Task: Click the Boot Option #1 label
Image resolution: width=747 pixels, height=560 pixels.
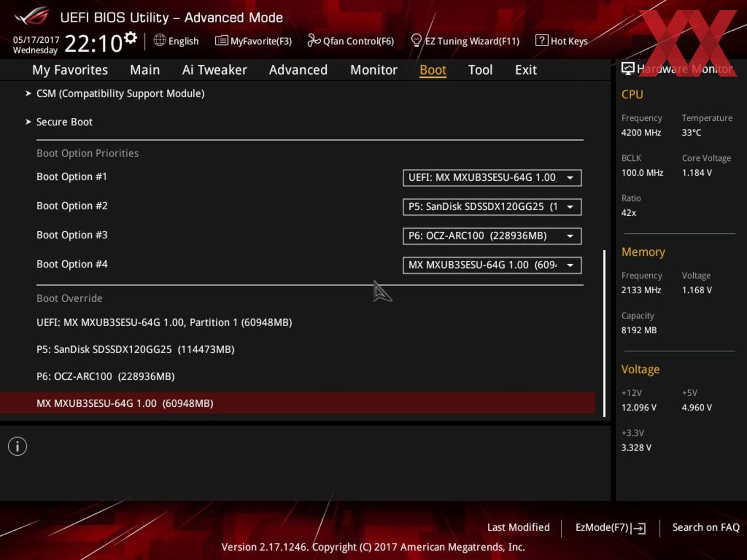Action: point(72,177)
